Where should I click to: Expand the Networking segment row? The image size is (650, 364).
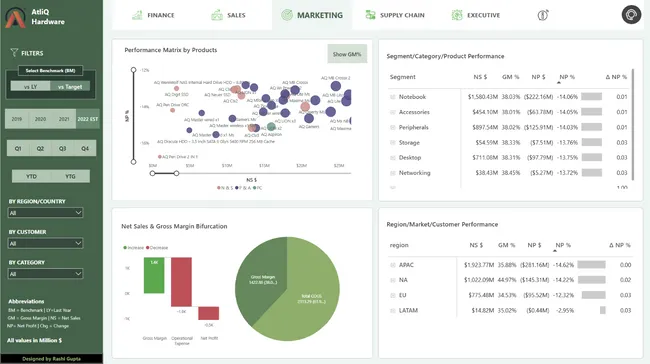click(x=393, y=173)
